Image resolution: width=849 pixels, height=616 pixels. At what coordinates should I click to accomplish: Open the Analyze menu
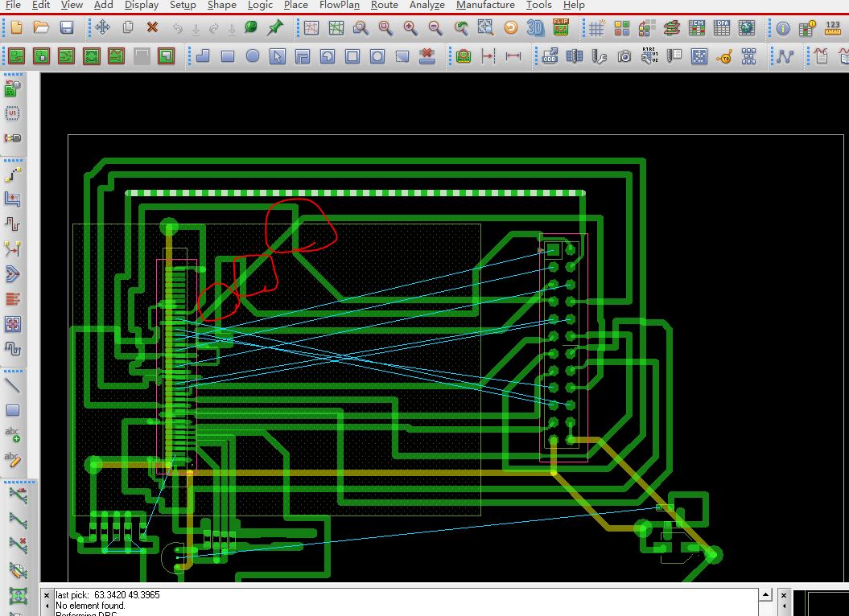pos(427,5)
